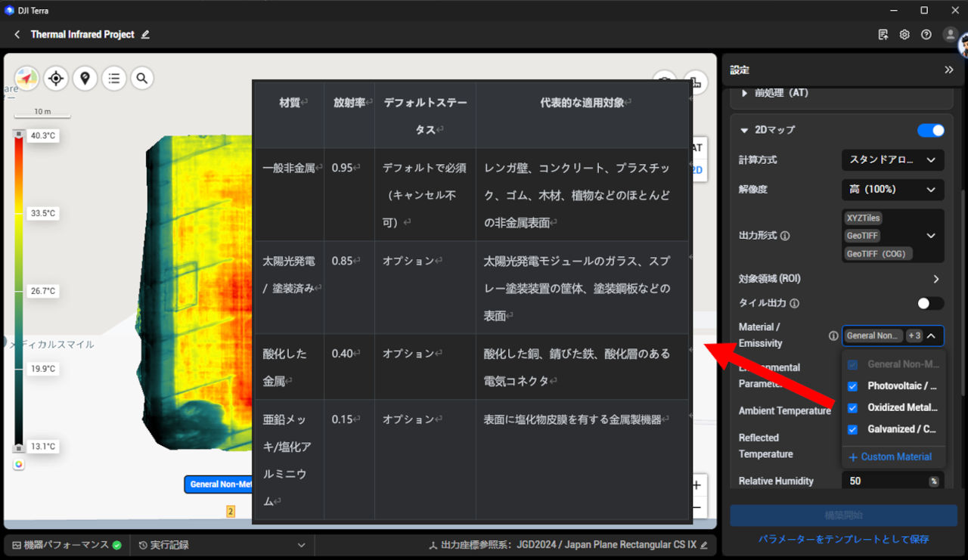The width and height of the screenshot is (968, 560).
Task: Go back using the arrow beside the project name
Action: (17, 35)
